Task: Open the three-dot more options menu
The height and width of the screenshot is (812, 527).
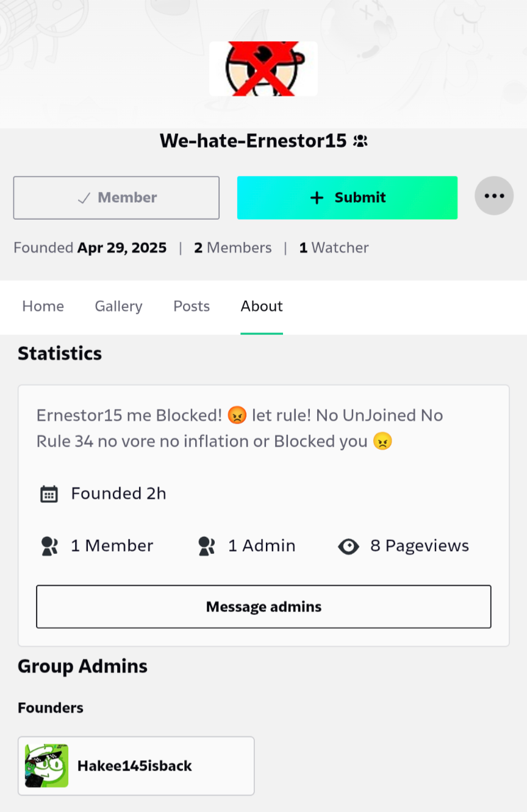Action: pos(494,196)
